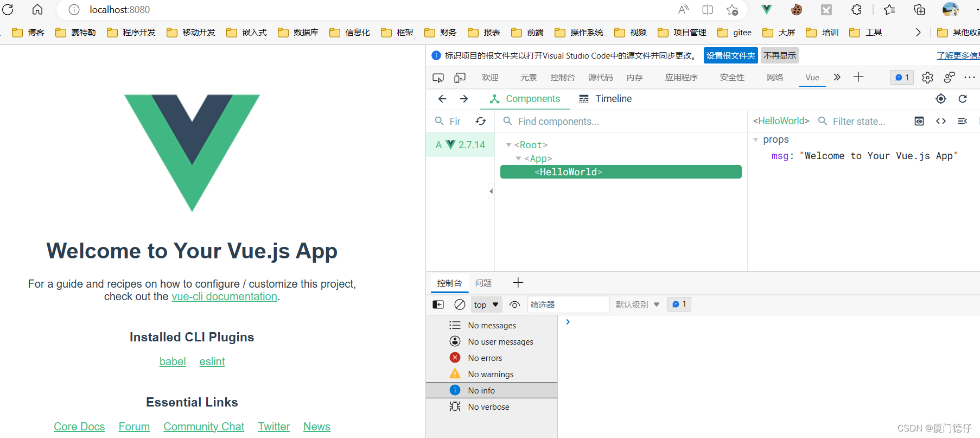Filter console by No errors
The image size is (980, 438).
[x=492, y=358]
